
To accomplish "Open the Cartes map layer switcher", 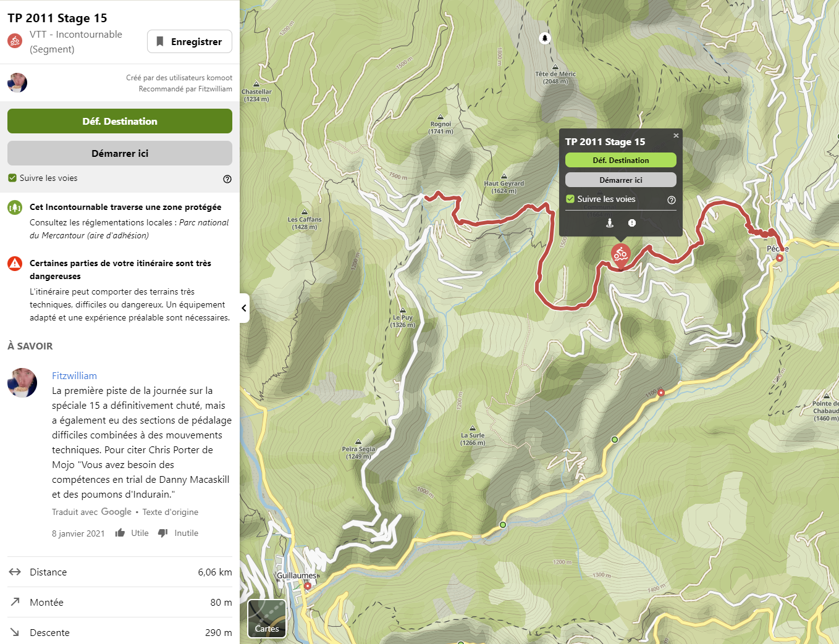I will pyautogui.click(x=267, y=618).
